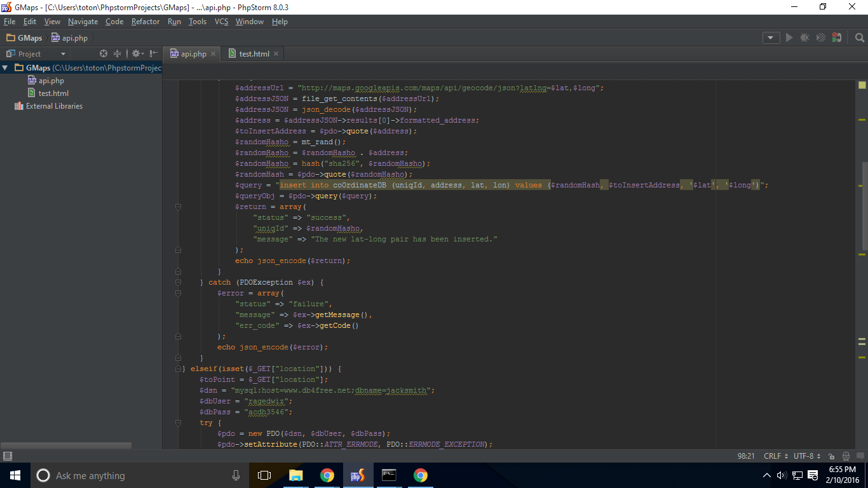Viewport: 868px width, 488px height.
Task: Click the Hector inspection profile icon
Action: click(x=846, y=456)
